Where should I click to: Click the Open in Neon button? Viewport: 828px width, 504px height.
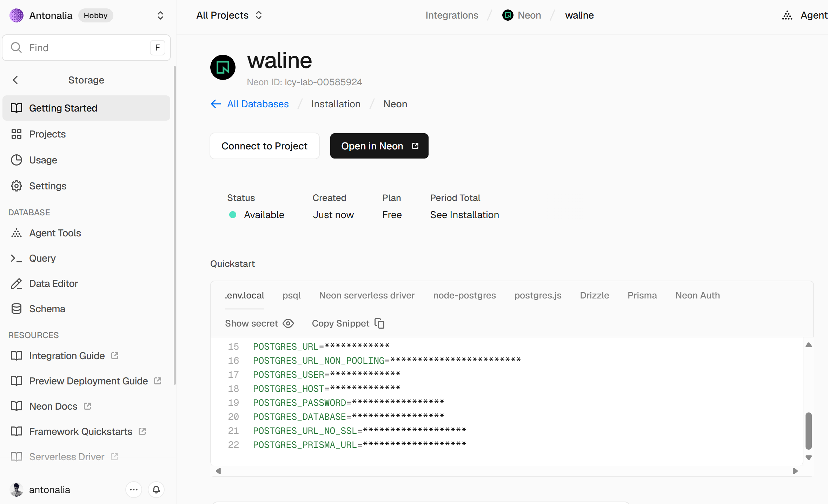pyautogui.click(x=379, y=146)
